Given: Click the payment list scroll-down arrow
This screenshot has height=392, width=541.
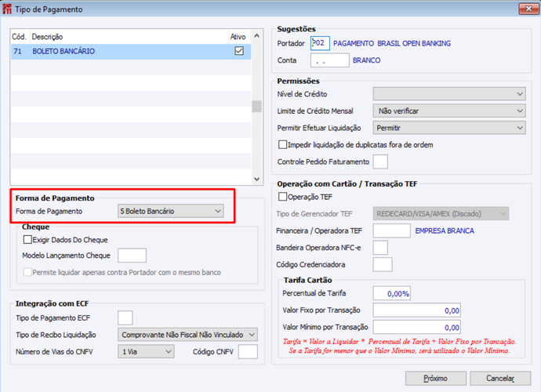Looking at the screenshot, I should 256,179.
